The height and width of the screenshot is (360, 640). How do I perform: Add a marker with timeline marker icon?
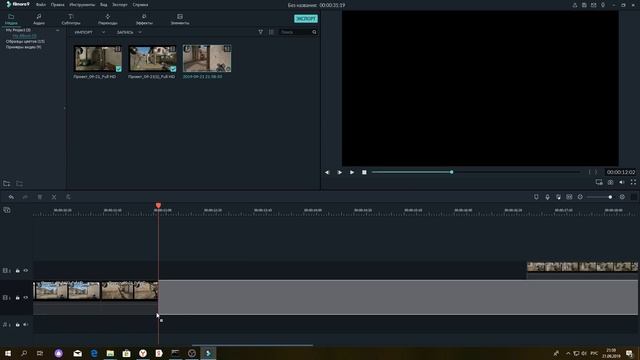coord(536,197)
